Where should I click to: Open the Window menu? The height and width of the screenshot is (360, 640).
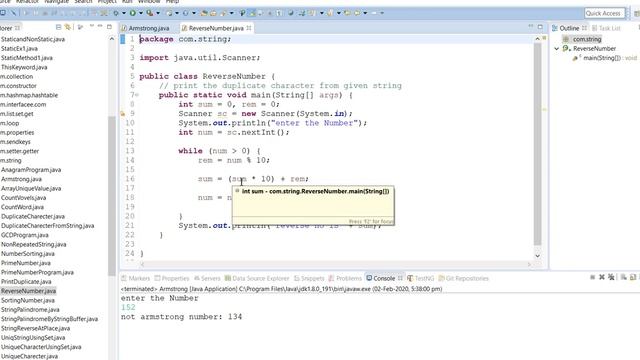pos(149,2)
